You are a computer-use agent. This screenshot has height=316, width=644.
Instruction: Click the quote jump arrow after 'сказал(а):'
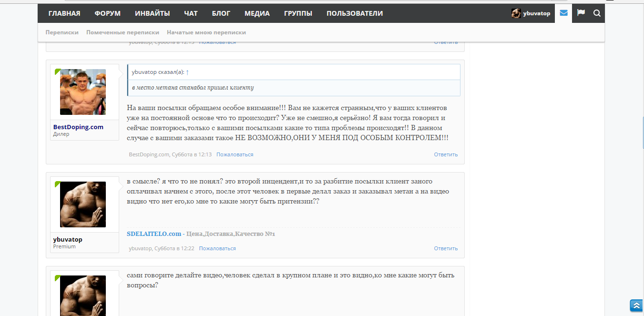[x=187, y=72]
